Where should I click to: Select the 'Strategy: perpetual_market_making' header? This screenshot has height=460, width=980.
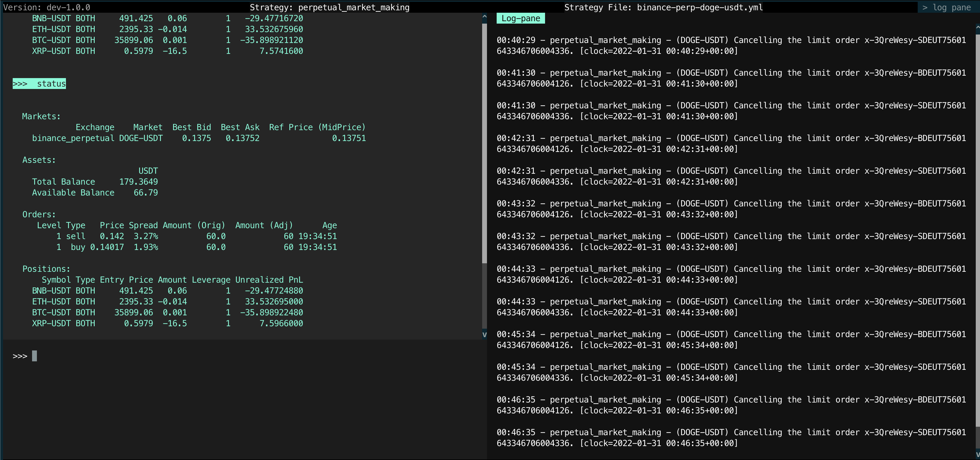[329, 7]
